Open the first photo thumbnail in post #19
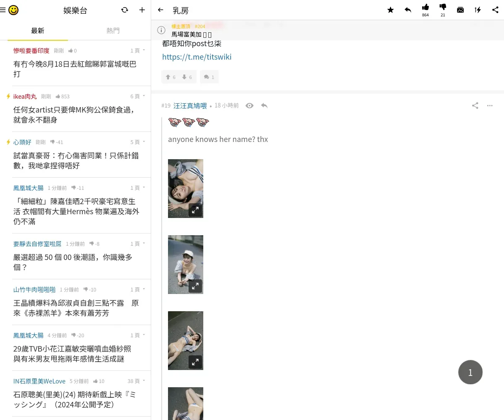 186,189
